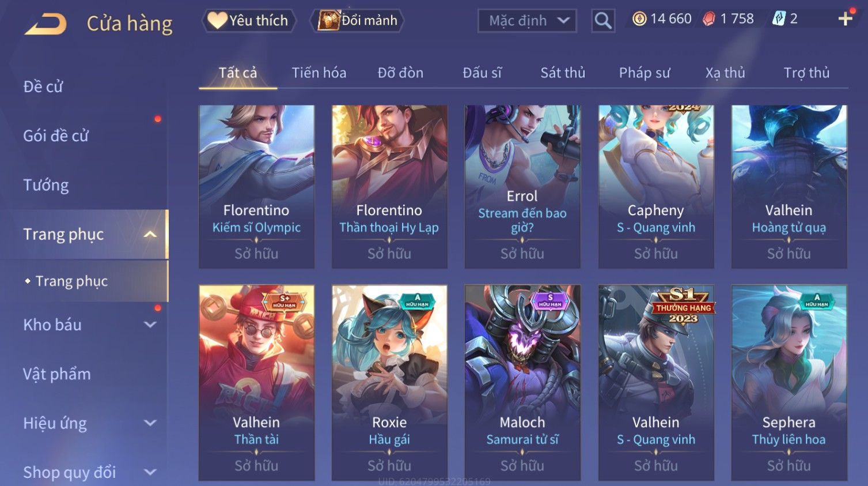This screenshot has width=868, height=486.
Task: Open the Mặc định sort dropdown
Action: tap(527, 21)
